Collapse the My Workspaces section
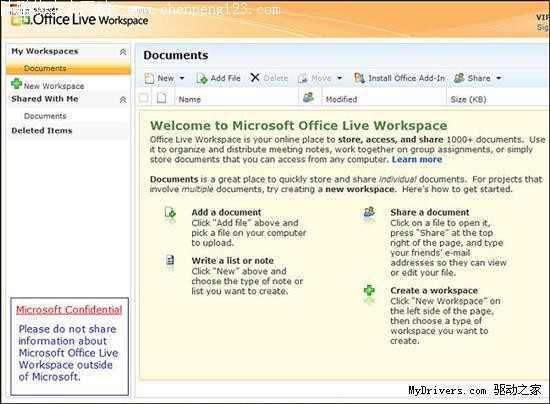550x404 pixels. 123,52
